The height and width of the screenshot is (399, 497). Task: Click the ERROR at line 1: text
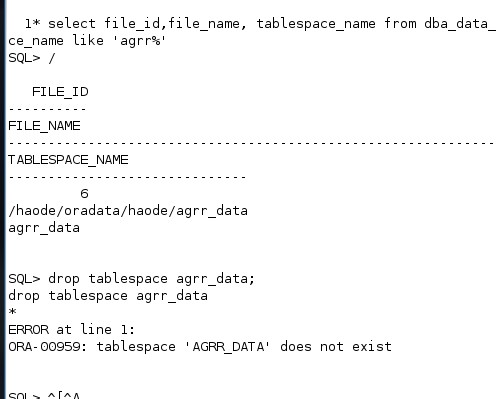[x=72, y=330]
